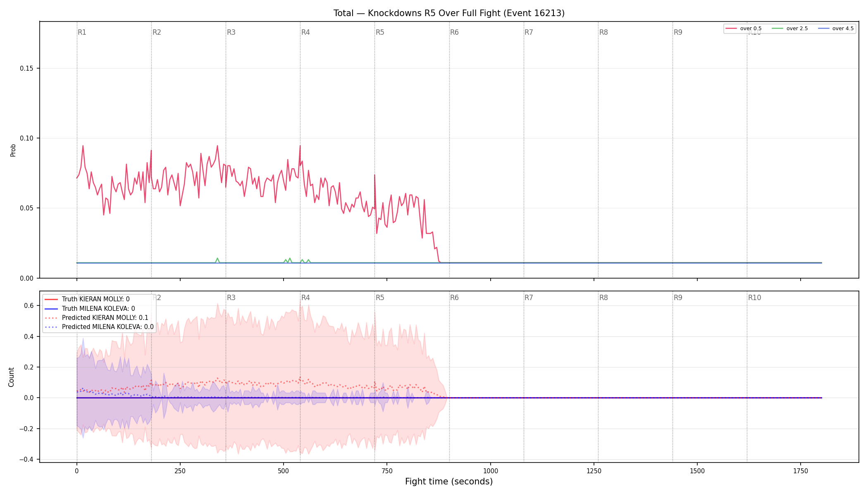Click the R9 round marker in bottom chart
The width and height of the screenshot is (868, 496).
point(678,298)
